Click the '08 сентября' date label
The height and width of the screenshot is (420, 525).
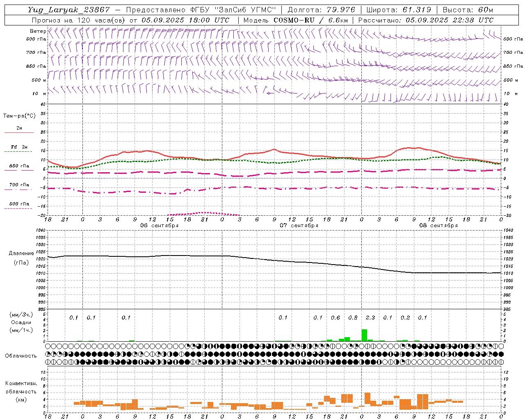click(x=438, y=226)
